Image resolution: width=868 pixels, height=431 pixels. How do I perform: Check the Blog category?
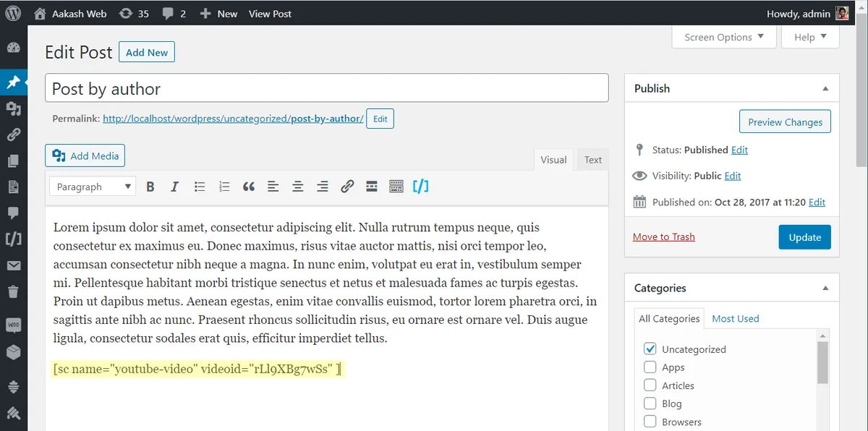click(x=650, y=404)
